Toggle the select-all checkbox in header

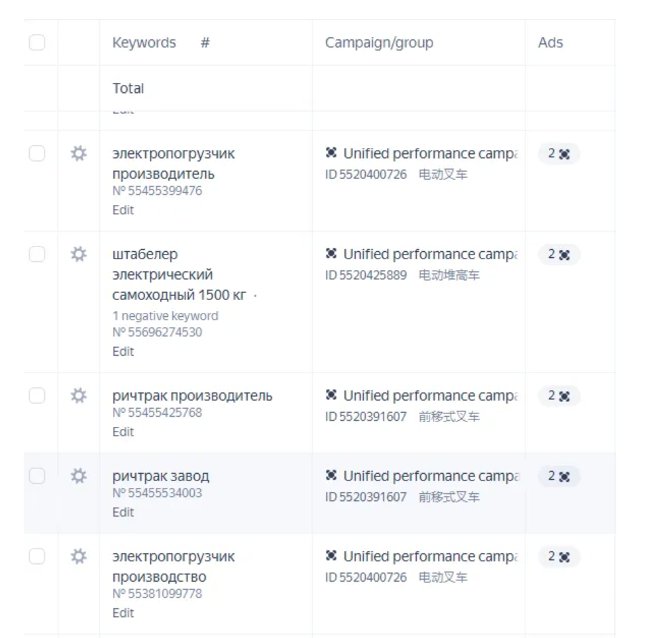pos(37,43)
